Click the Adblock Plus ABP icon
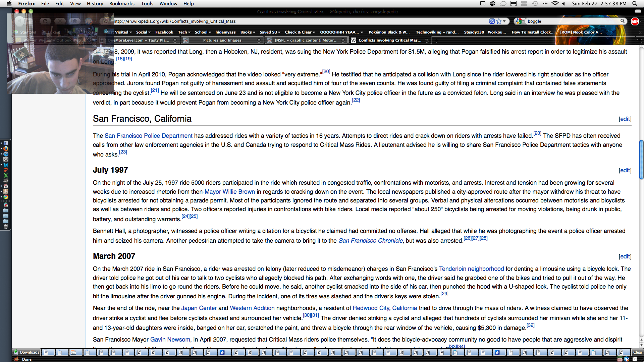Image resolution: width=644 pixels, height=362 pixels. click(x=635, y=21)
